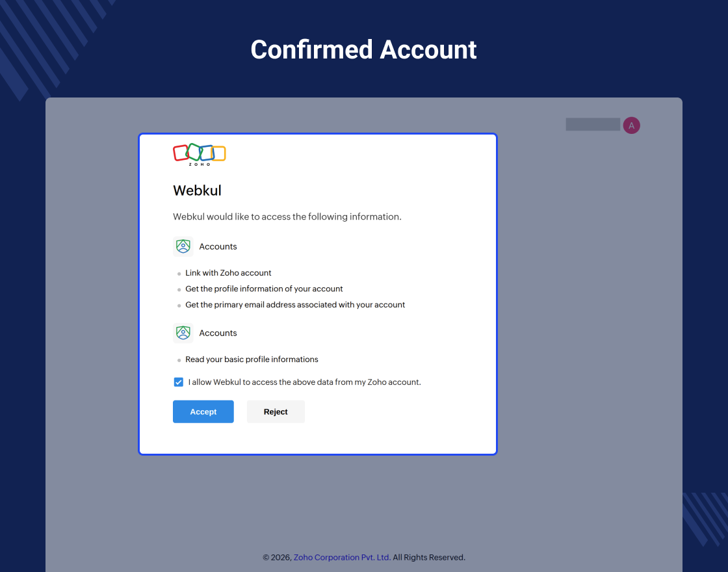Click the Accounts shield icon above Link with Zoho account
The height and width of the screenshot is (572, 728).
click(x=183, y=246)
